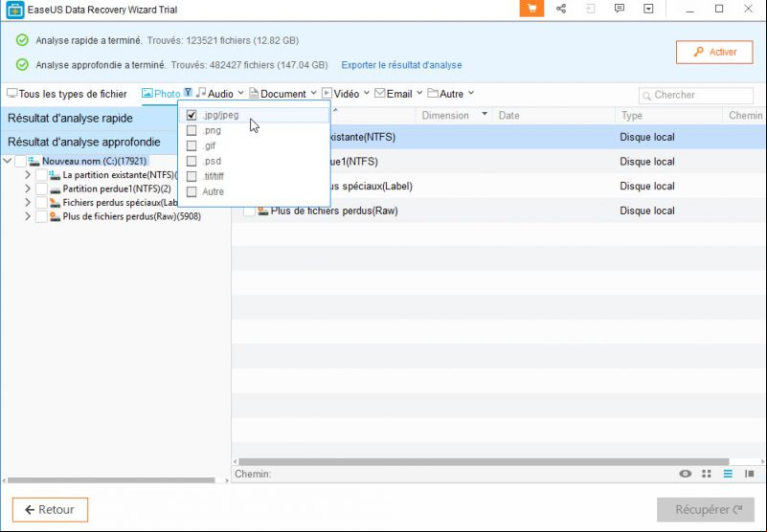
Task: Click the left tree horizontal scrollbar
Action: tap(111, 480)
